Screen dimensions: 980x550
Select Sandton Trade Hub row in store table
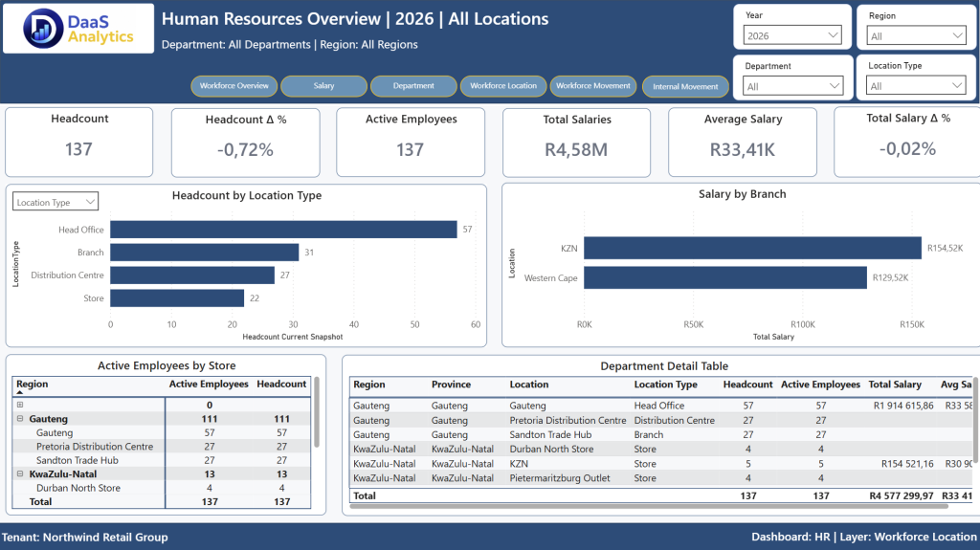(161, 460)
